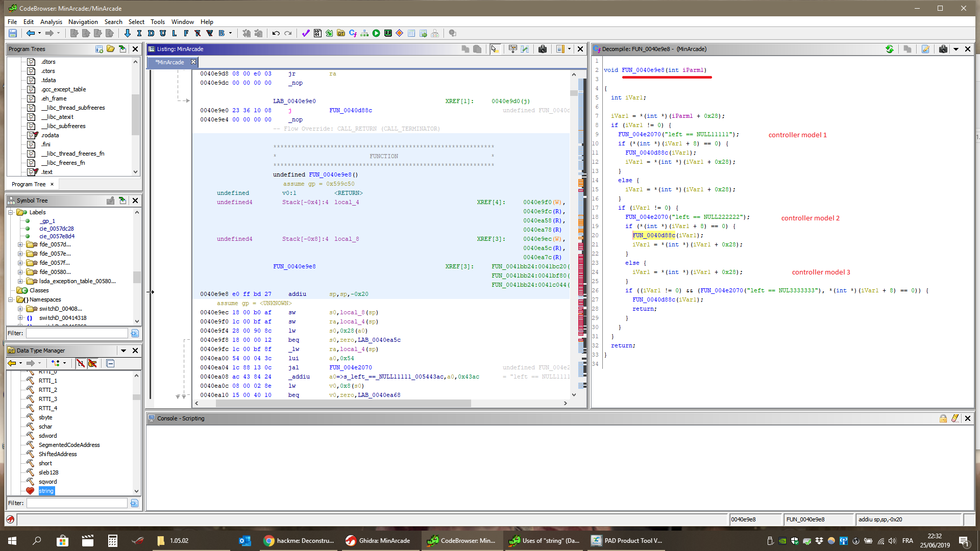Open Data Type Manager filter options icon

click(134, 503)
